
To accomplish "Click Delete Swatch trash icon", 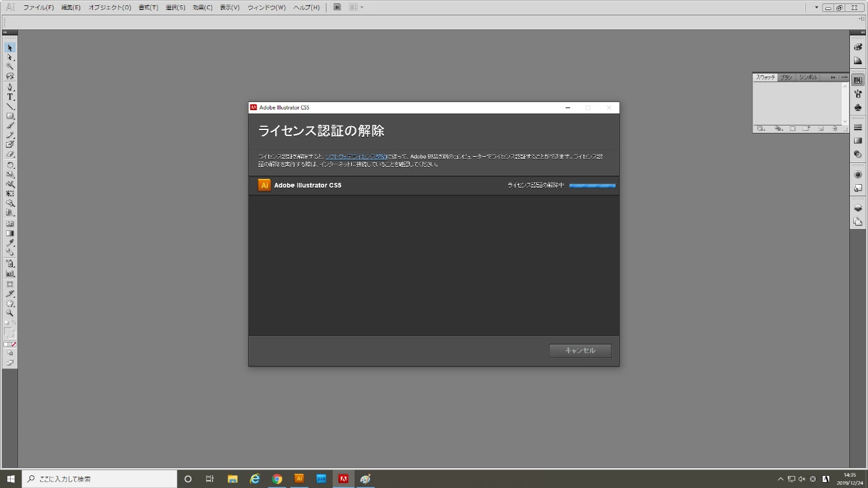I will pos(835,128).
